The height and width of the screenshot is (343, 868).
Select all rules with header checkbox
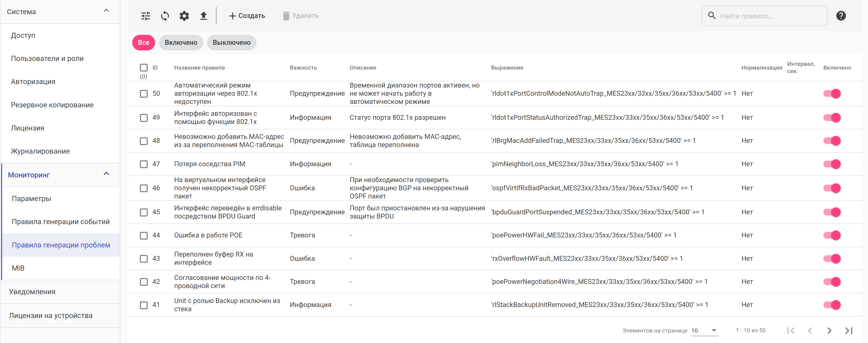click(144, 68)
